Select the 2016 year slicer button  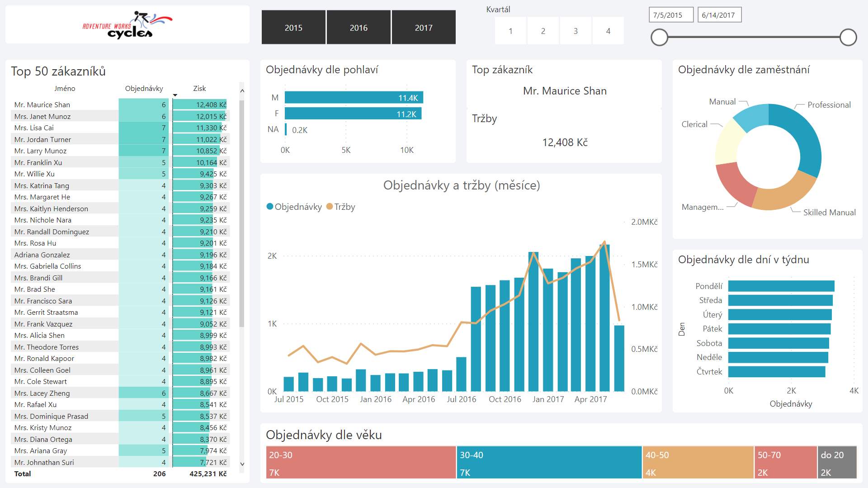359,28
